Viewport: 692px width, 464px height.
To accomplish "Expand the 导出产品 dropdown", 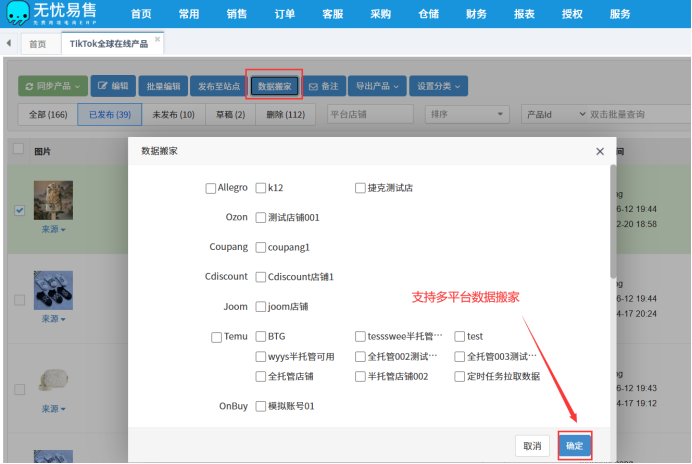I will (x=377, y=86).
